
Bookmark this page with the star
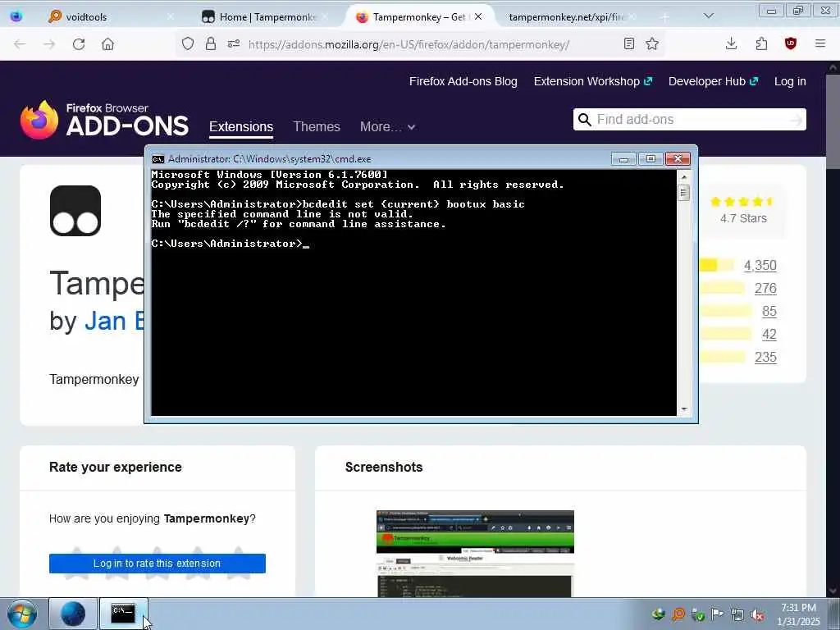coord(652,44)
